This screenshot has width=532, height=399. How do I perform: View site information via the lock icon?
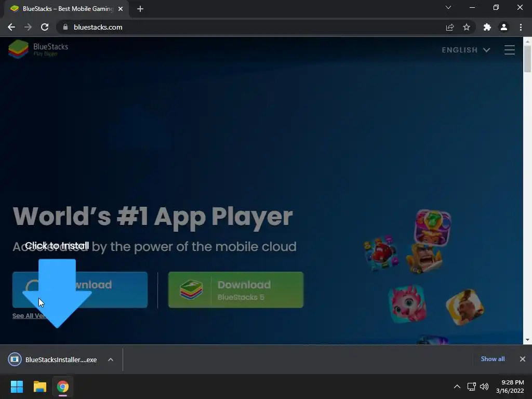[65, 27]
